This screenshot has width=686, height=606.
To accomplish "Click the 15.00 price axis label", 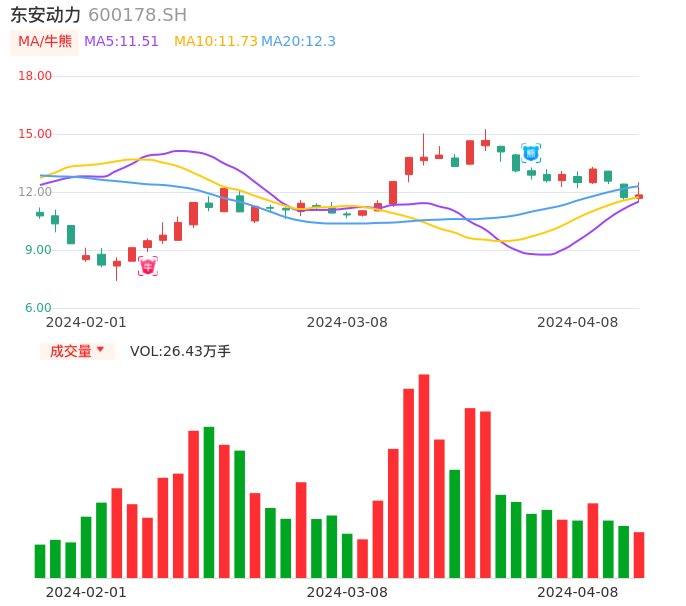I will pos(35,134).
